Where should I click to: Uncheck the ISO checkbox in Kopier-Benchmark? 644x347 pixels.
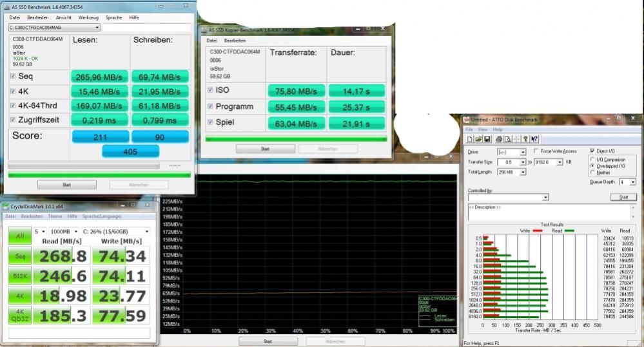point(210,90)
